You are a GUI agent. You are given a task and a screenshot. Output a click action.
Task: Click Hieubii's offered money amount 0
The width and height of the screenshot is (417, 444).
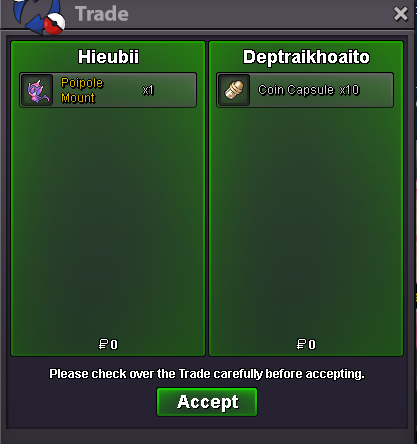point(114,344)
